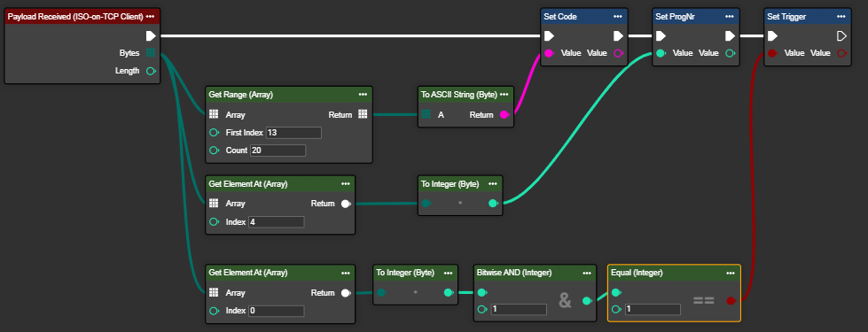868x332 pixels.
Task: Click the First Index field in Get Range
Action: pos(294,133)
